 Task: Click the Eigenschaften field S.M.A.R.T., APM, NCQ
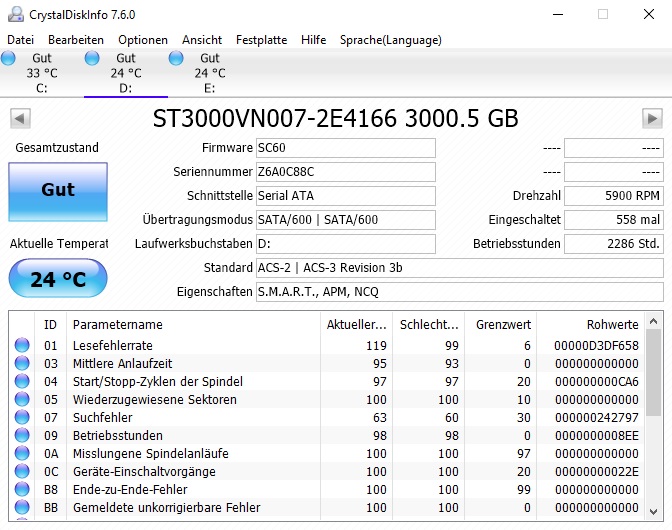click(460, 292)
